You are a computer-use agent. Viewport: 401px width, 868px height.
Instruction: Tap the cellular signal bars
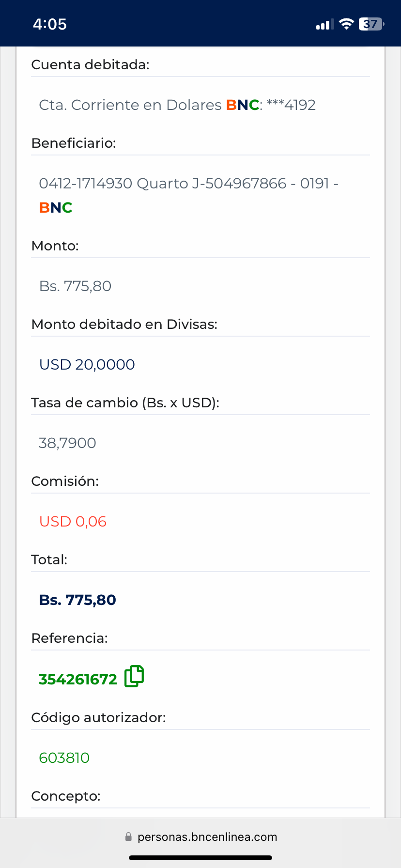(x=324, y=24)
